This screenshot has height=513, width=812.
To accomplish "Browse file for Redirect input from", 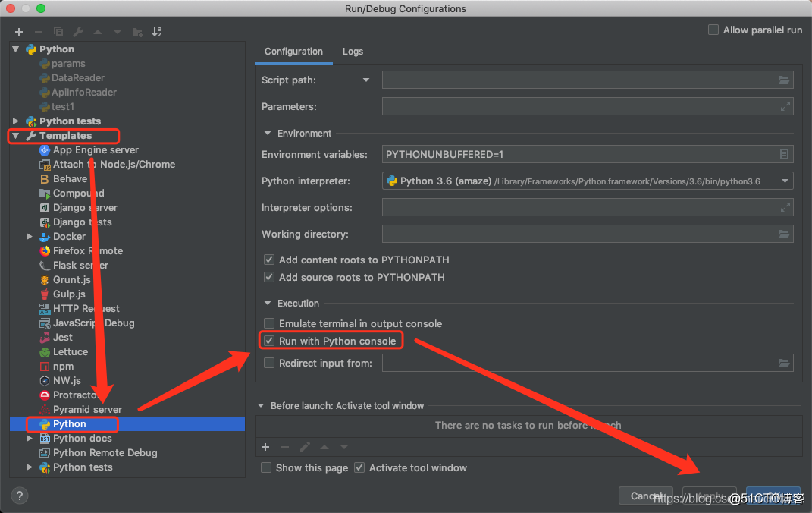I will click(783, 364).
